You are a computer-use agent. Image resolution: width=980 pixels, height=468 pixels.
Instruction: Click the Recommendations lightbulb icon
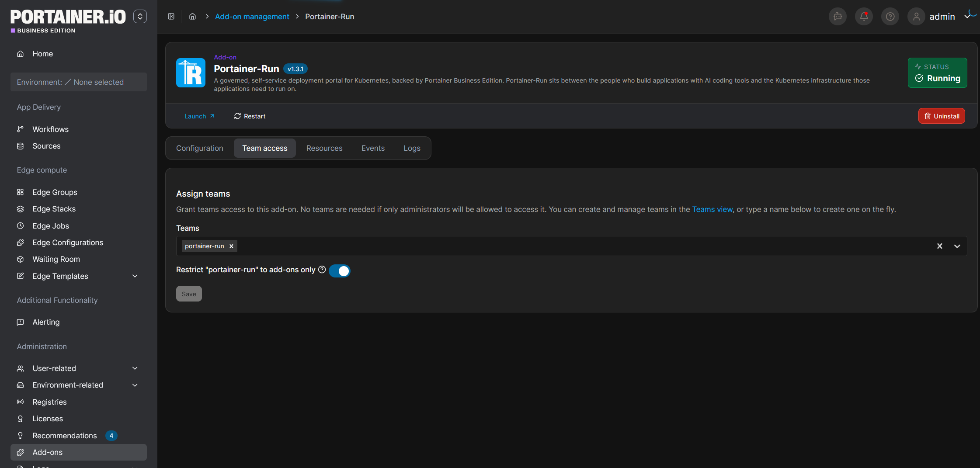[20, 436]
